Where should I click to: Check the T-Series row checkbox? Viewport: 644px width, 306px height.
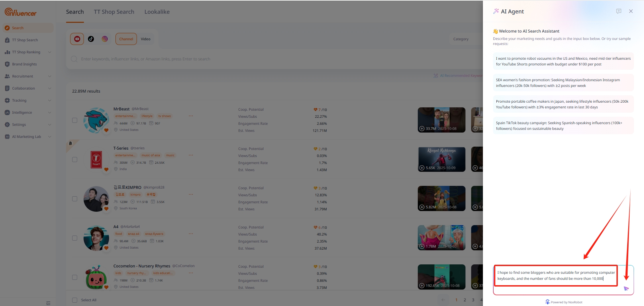(x=75, y=160)
